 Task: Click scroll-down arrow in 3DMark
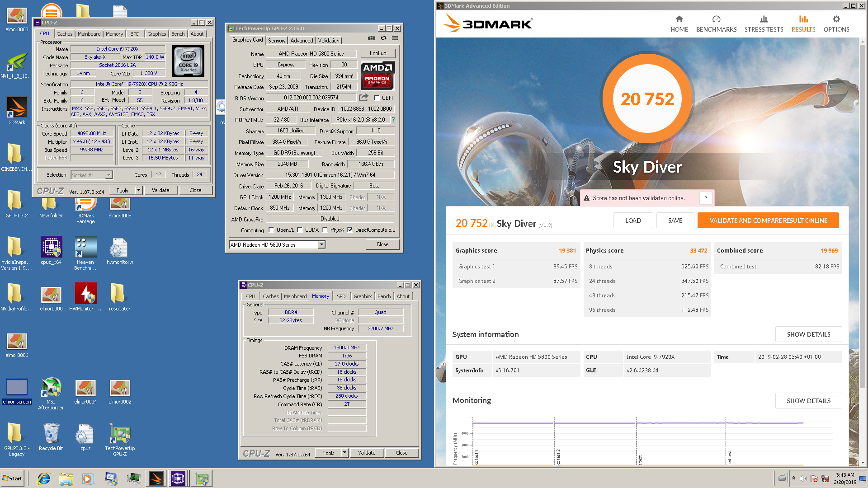pos(863,463)
